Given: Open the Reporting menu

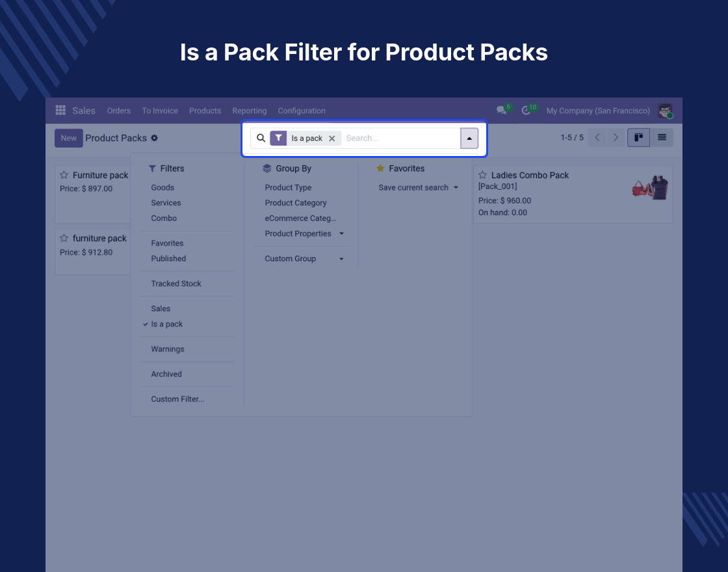Looking at the screenshot, I should pos(250,110).
